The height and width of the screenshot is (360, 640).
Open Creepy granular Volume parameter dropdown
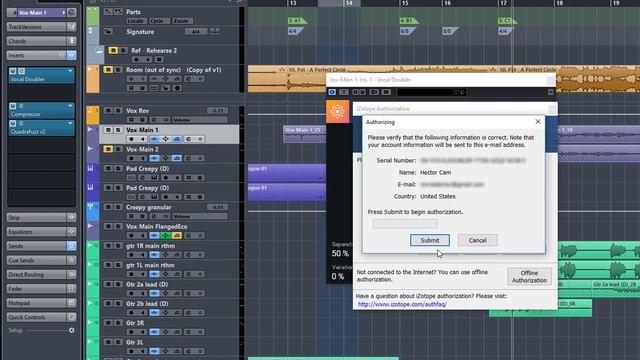[199, 216]
